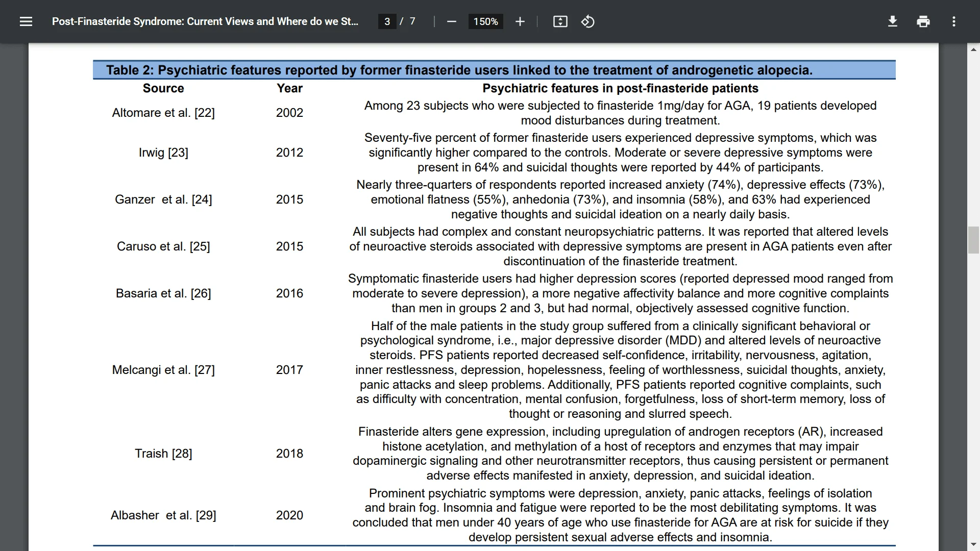
Task: Click the Irwig [23] cell
Action: [163, 153]
